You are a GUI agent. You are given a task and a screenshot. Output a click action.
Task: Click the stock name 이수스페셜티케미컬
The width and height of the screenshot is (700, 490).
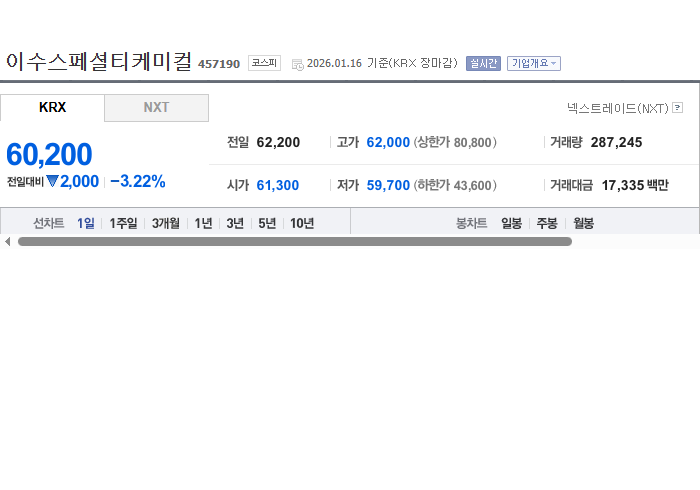click(99, 61)
